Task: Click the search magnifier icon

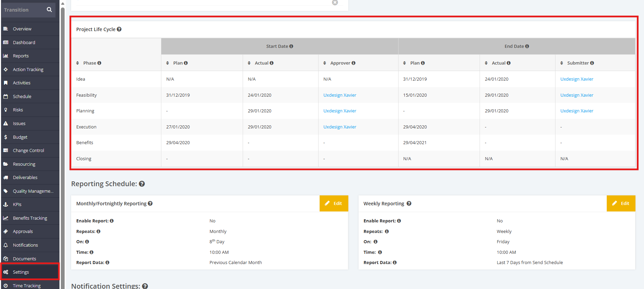Action: tap(49, 10)
